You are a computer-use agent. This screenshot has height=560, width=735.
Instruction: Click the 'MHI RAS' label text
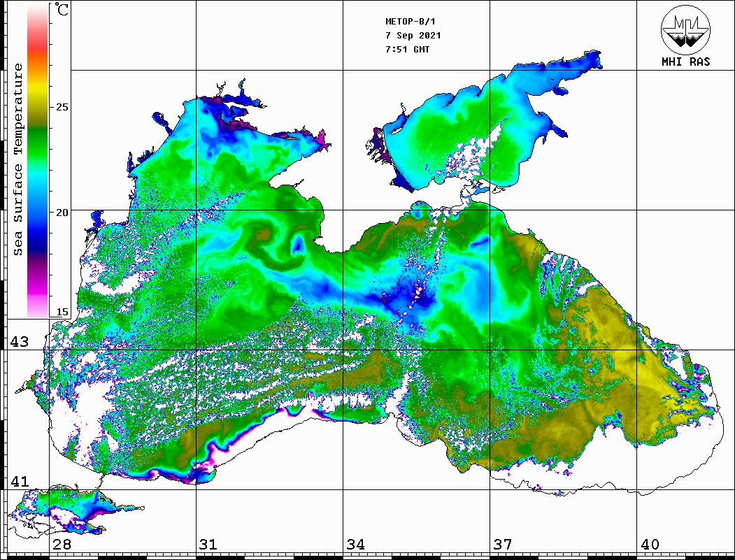pos(686,62)
